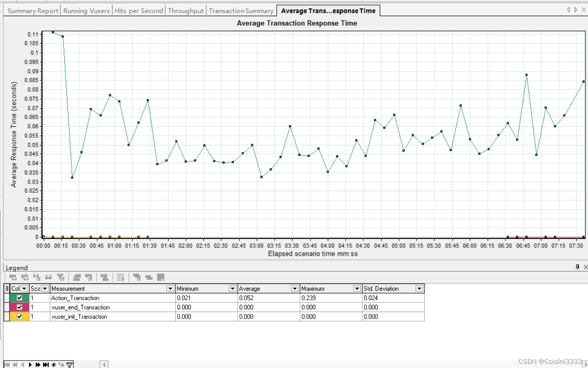This screenshot has height=368, width=588.
Task: Select the vuser_end_Transaction measurement name
Action: point(81,307)
